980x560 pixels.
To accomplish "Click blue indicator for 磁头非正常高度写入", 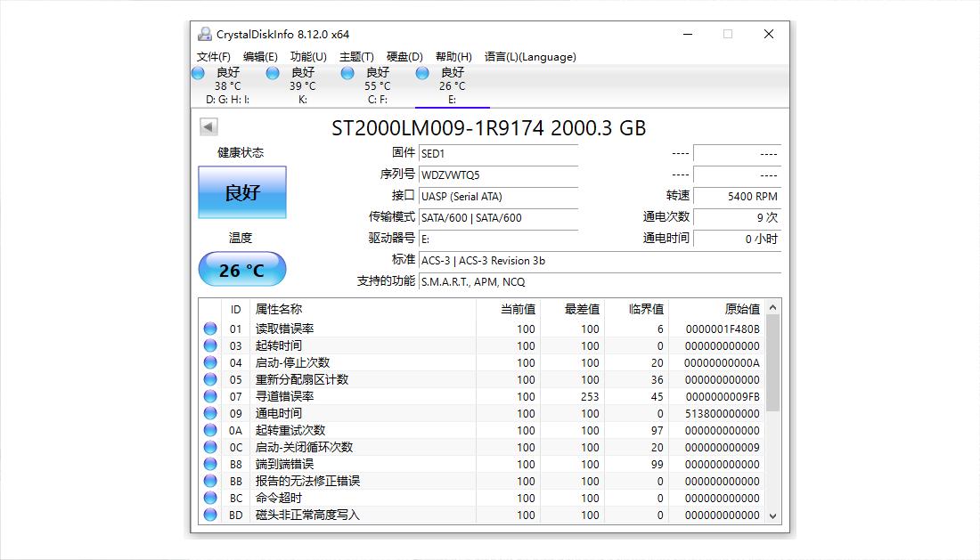I will (210, 515).
